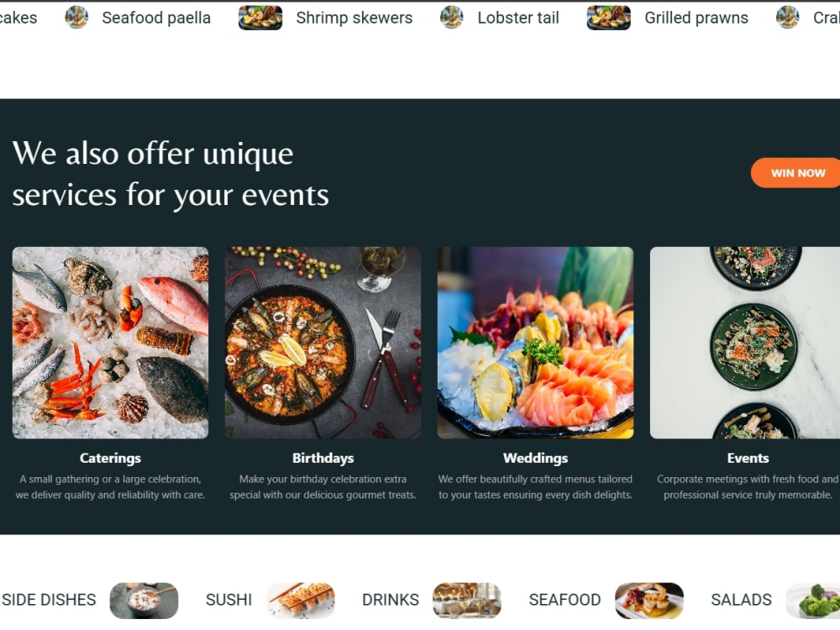840x630 pixels.
Task: Select the Events plated dishes image
Action: 744,343
